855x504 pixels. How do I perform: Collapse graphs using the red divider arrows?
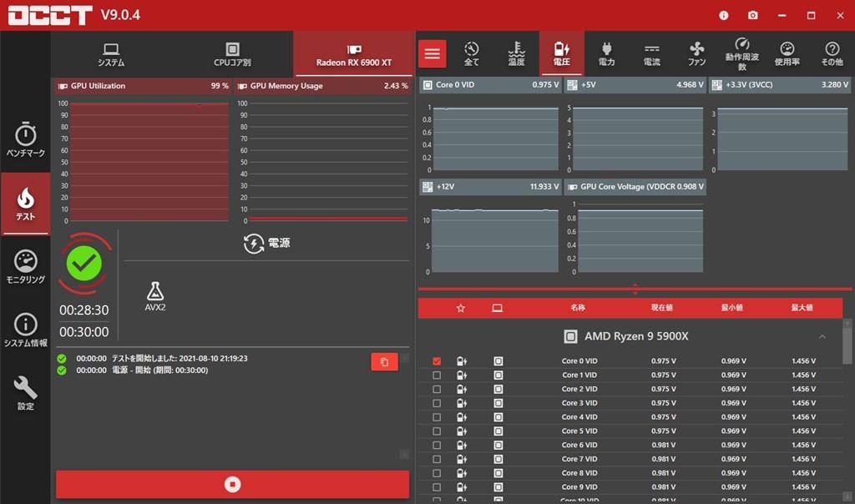635,289
